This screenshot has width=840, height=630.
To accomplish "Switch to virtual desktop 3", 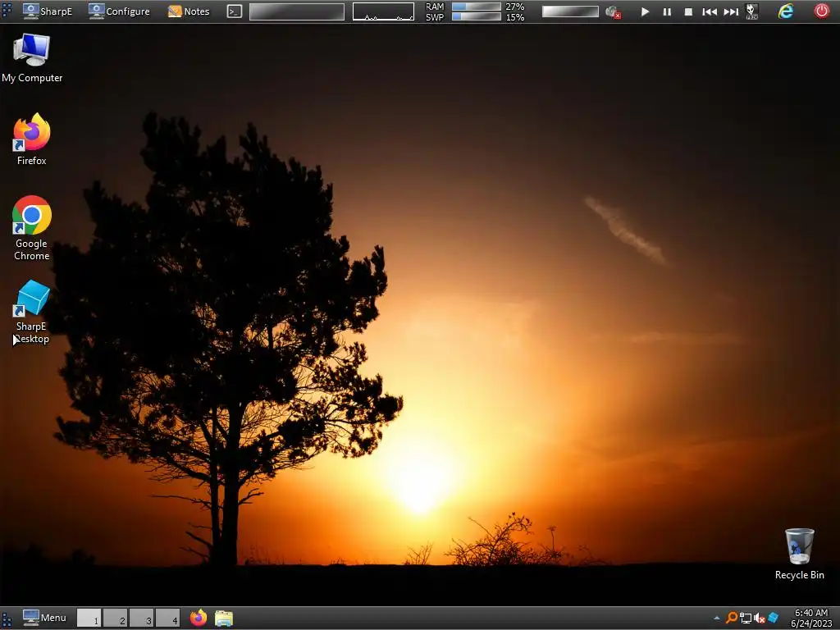I will (141, 618).
